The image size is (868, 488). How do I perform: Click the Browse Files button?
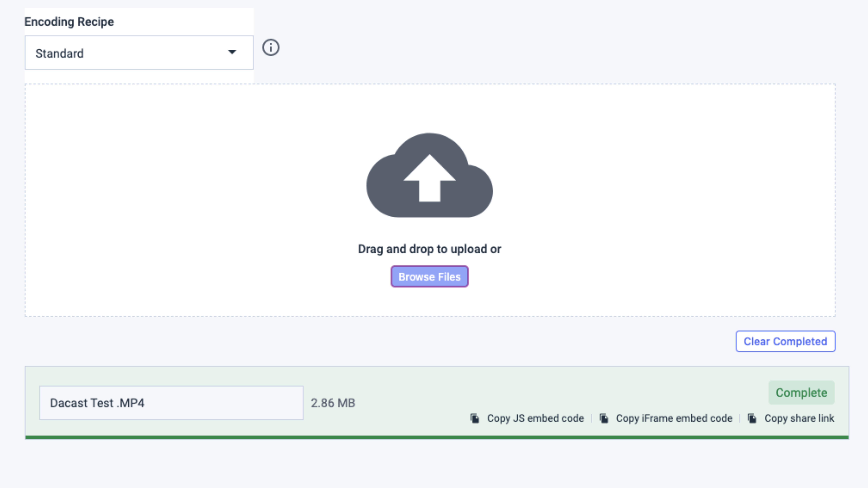pos(430,276)
